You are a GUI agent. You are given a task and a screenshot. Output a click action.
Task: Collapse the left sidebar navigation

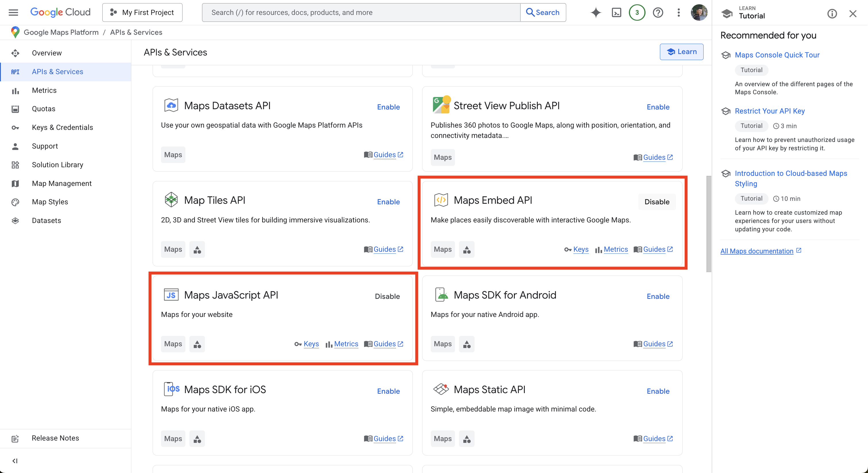tap(15, 461)
